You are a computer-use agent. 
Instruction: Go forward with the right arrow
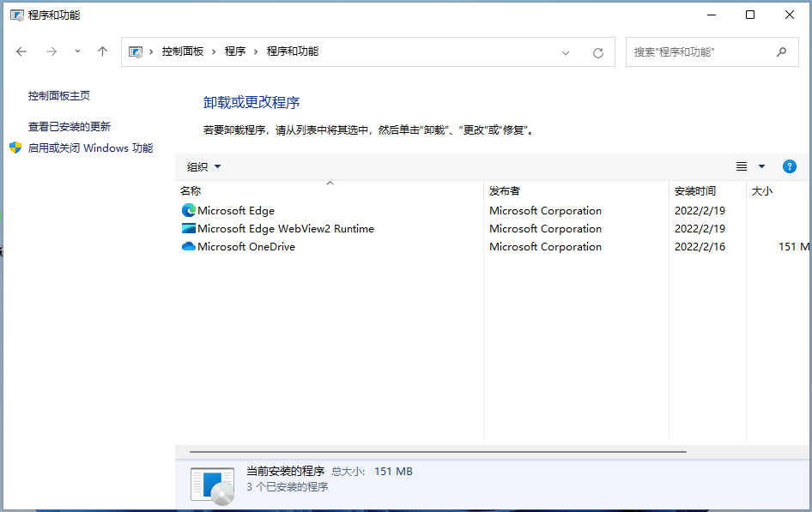[52, 51]
